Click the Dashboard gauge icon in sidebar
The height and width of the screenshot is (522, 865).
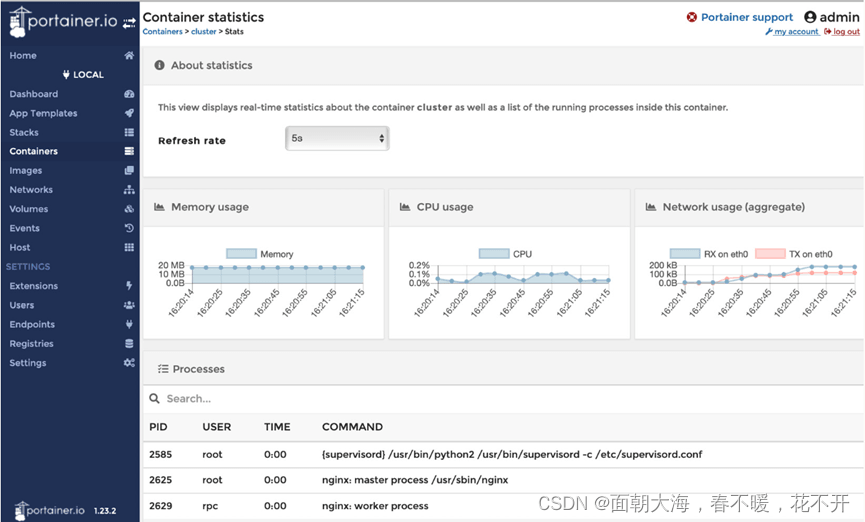coord(129,94)
